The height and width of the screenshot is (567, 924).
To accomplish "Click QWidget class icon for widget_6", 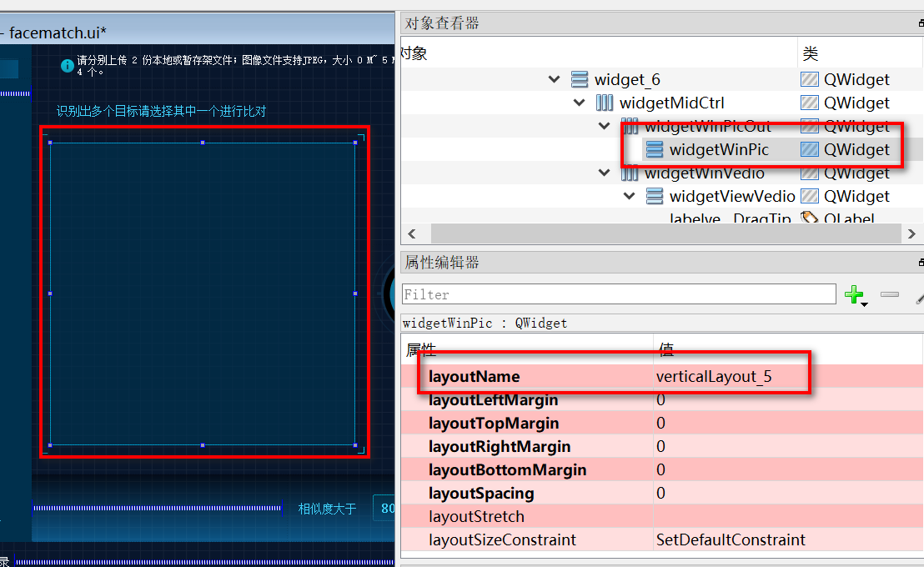I will (810, 79).
